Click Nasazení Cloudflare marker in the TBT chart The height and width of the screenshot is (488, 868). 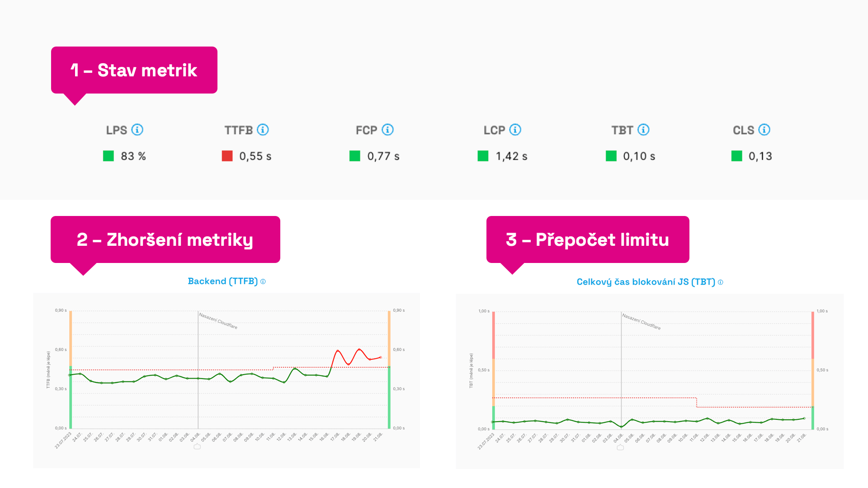pos(642,322)
